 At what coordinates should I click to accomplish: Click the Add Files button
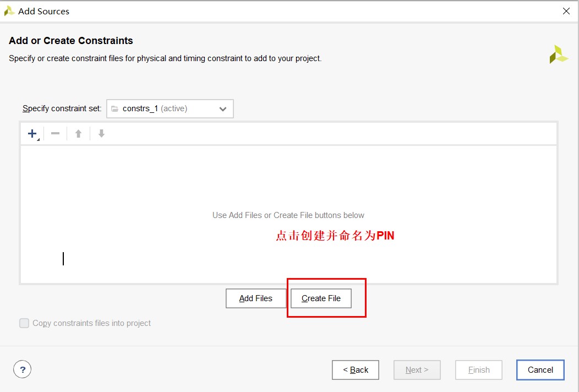[x=256, y=298]
